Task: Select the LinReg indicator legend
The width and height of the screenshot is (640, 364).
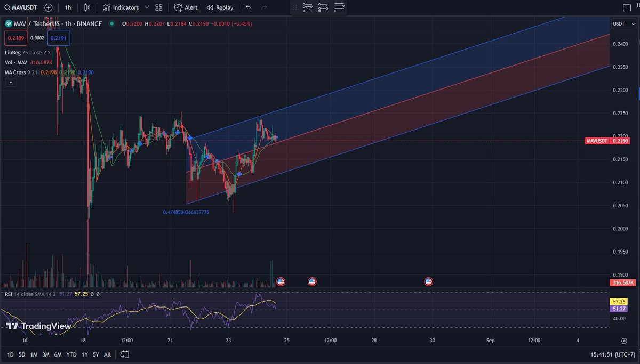Action: (28, 53)
